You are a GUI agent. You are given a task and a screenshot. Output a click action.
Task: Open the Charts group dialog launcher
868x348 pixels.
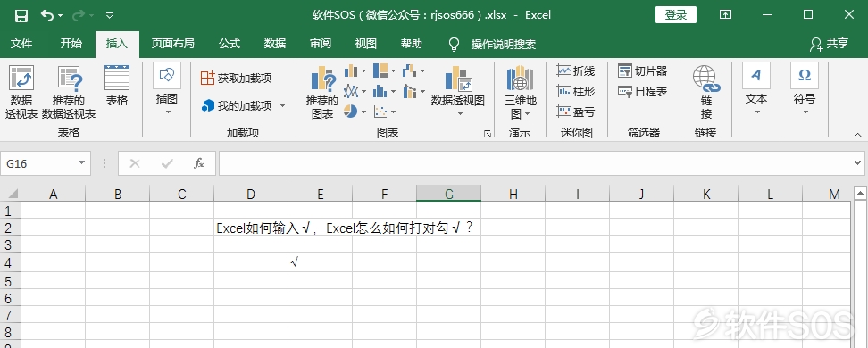(x=488, y=133)
